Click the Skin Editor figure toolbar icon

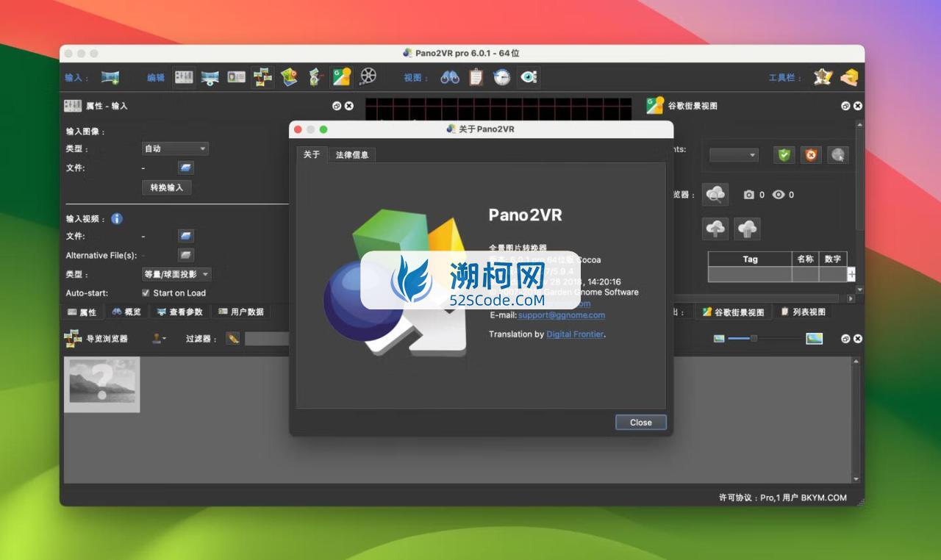coord(315,77)
